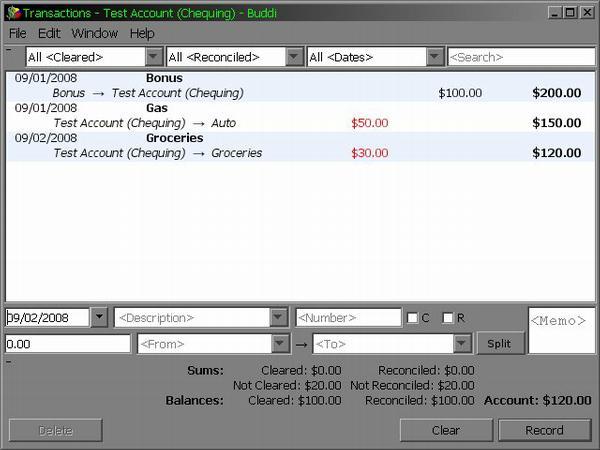The width and height of the screenshot is (600, 450).
Task: Open the date picker dropdown arrow
Action: [x=99, y=317]
